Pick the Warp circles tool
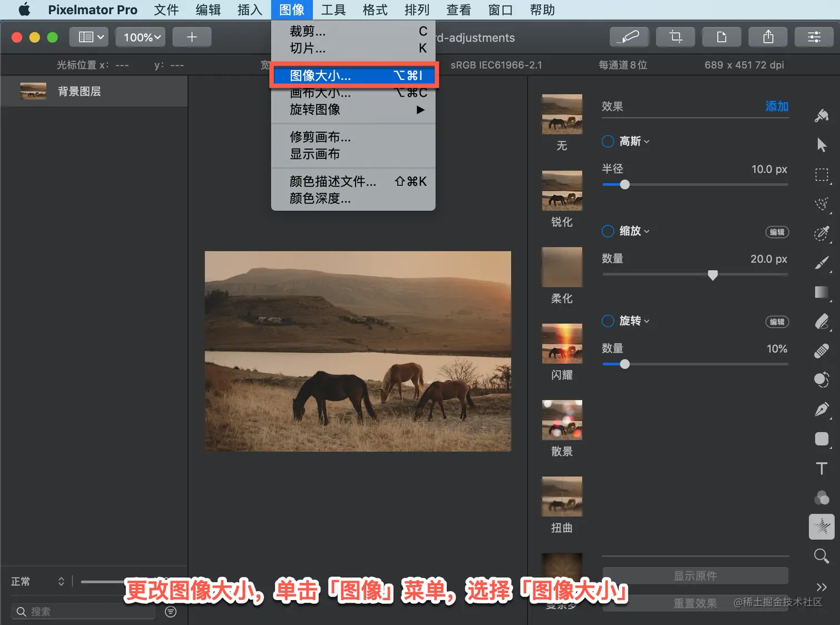The width and height of the screenshot is (840, 625). click(822, 380)
